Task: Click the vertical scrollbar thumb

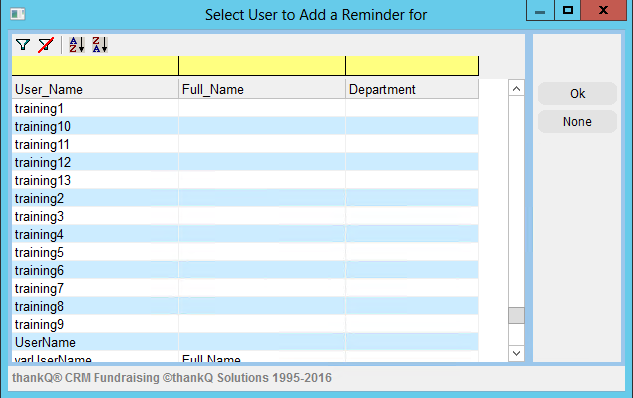Action: [516, 315]
